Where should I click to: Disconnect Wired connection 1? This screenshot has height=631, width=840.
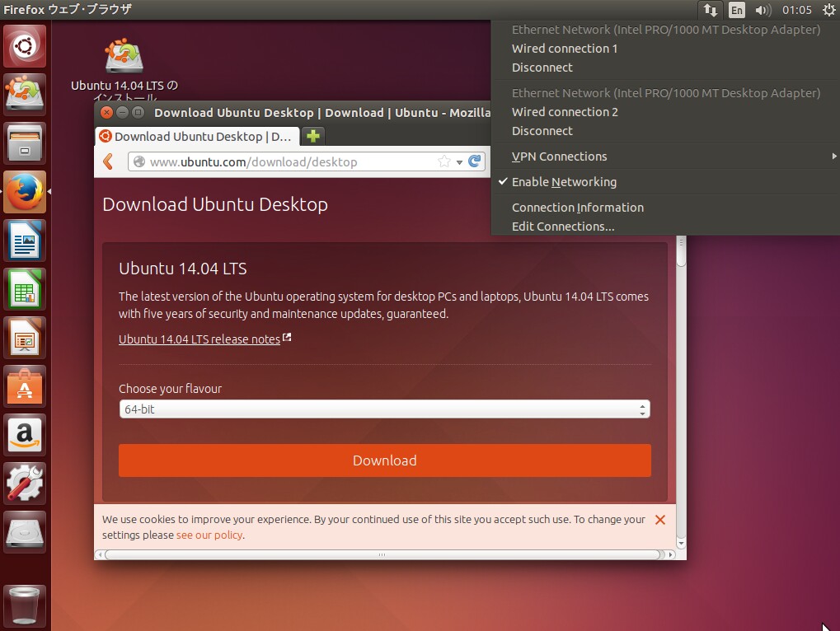coord(542,68)
